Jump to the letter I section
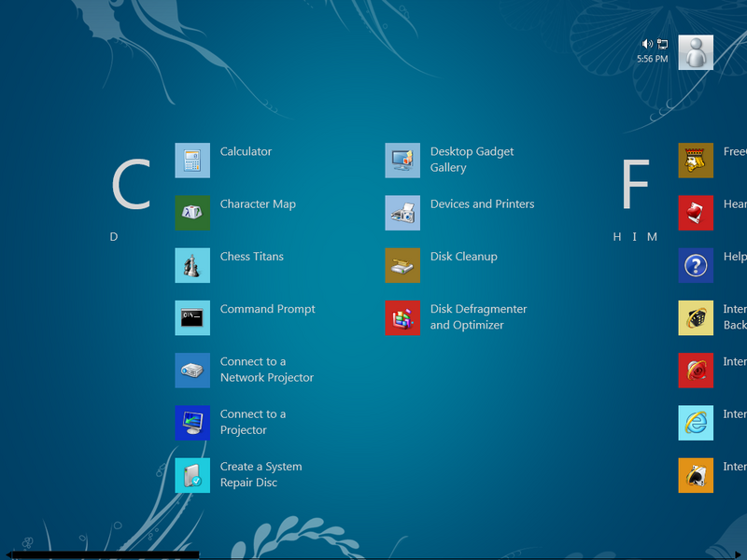747x560 pixels. [634, 237]
